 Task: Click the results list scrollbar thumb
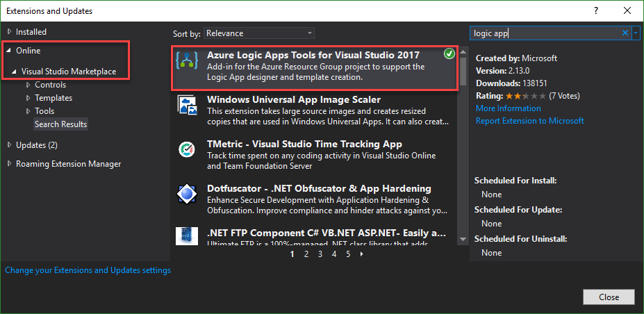pyautogui.click(x=463, y=70)
